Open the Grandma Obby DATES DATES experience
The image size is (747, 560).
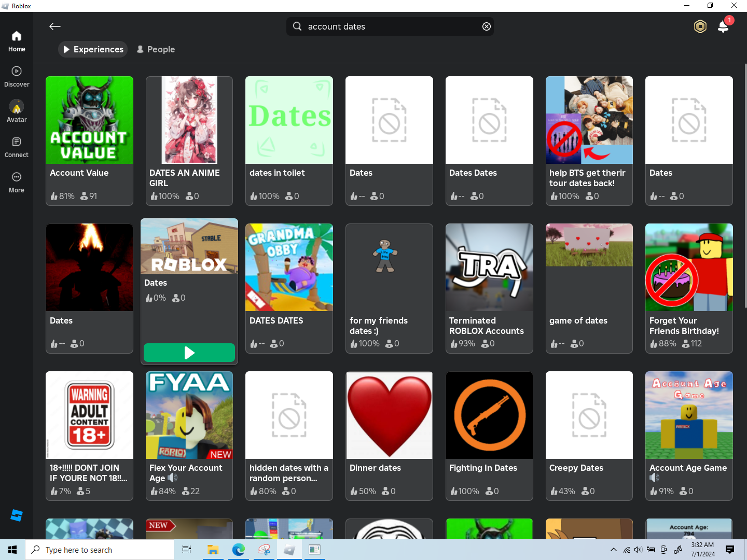pyautogui.click(x=289, y=288)
